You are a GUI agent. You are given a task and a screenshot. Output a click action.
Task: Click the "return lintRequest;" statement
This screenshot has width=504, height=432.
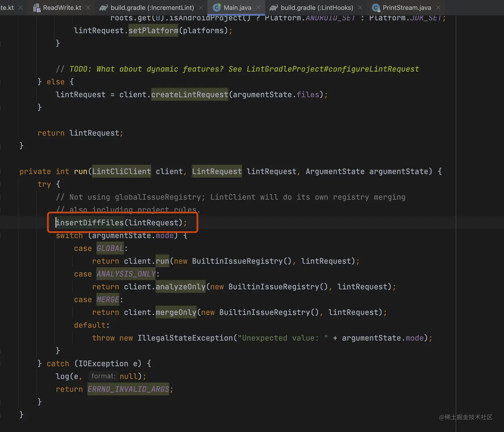pos(80,133)
